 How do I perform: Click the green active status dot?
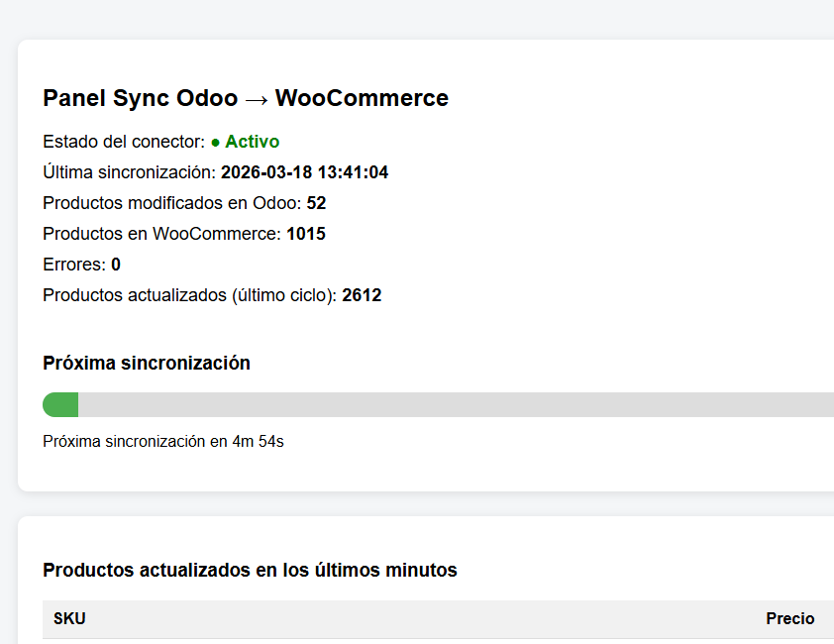[x=216, y=143]
